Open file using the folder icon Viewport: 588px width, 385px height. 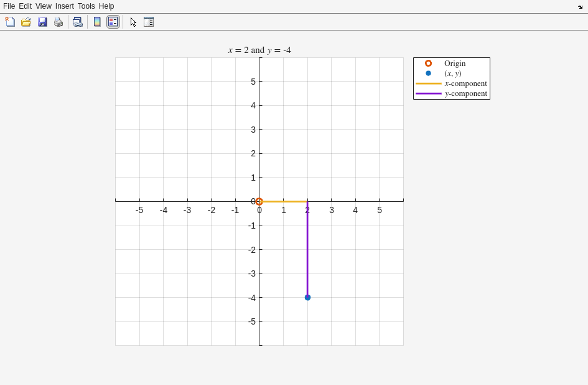coord(26,22)
